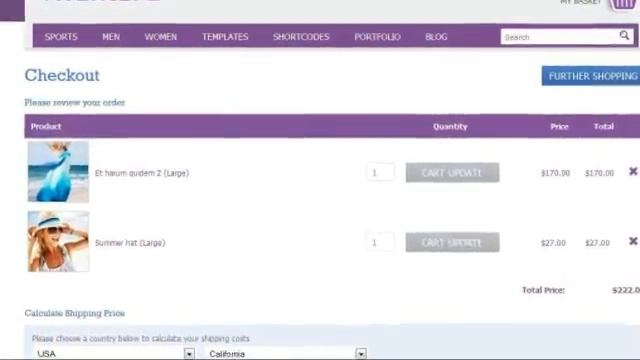Click the Total column header
The height and width of the screenshot is (360, 640).
click(x=604, y=126)
